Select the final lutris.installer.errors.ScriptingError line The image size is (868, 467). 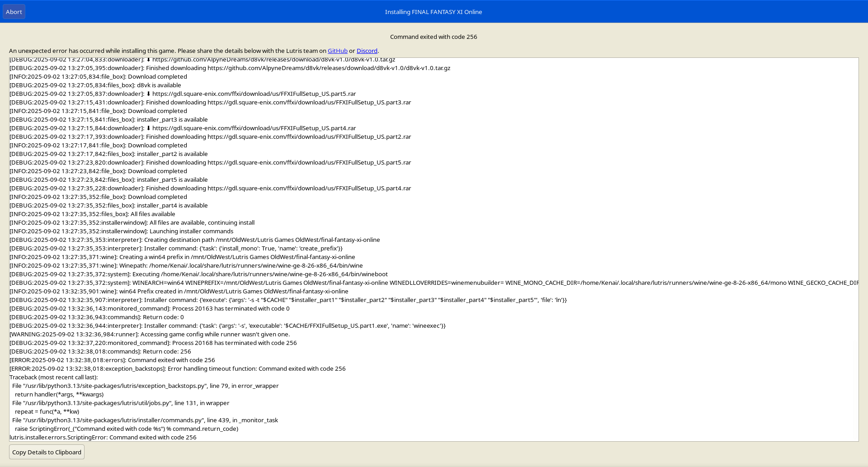point(103,438)
